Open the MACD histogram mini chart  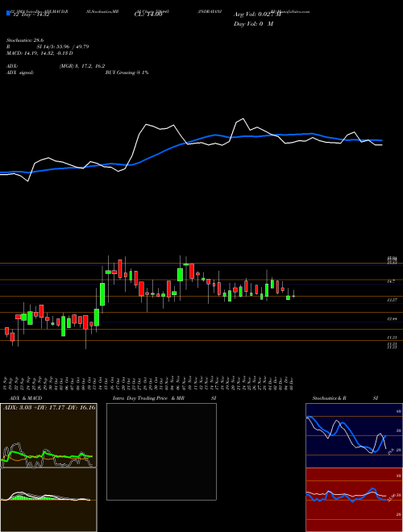[x=48, y=500]
